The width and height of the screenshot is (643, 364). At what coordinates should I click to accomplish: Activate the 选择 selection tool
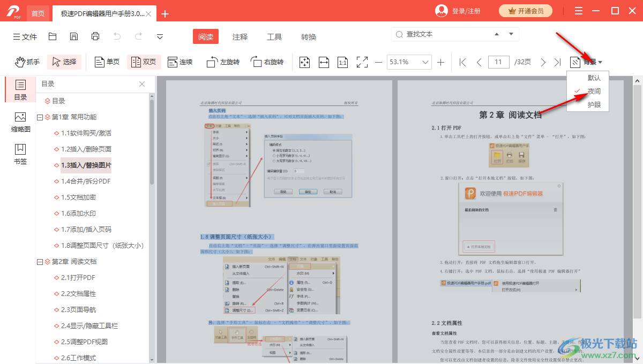64,62
